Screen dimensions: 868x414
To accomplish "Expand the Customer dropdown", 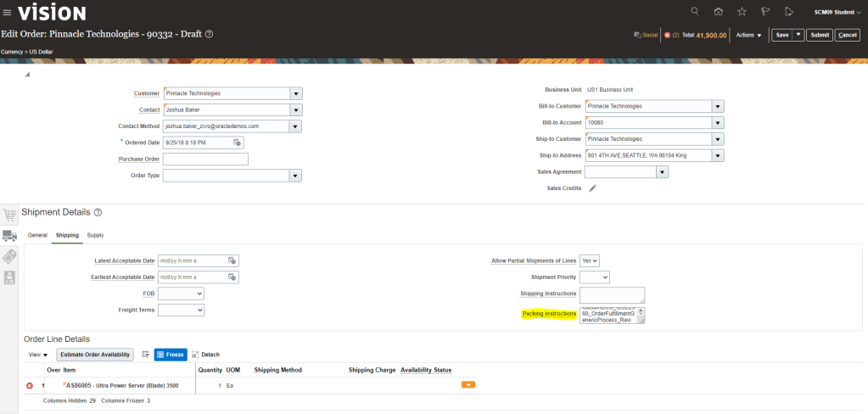I will point(296,93).
